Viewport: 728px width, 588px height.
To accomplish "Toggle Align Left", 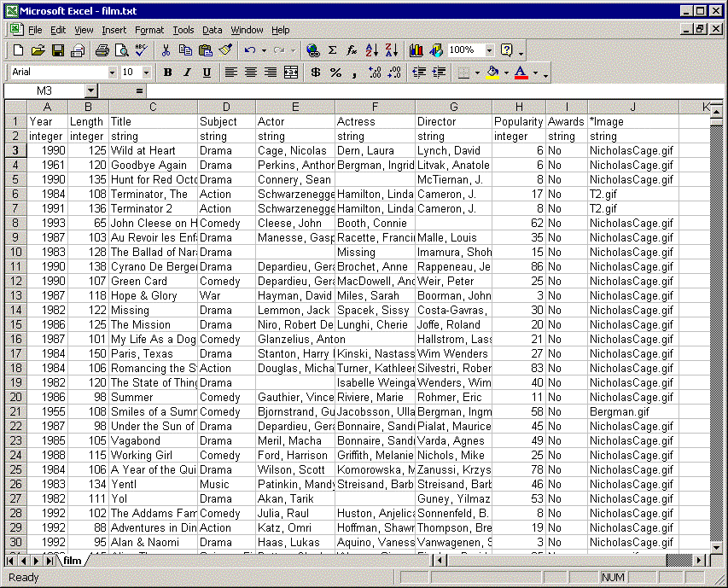I will click(x=231, y=73).
